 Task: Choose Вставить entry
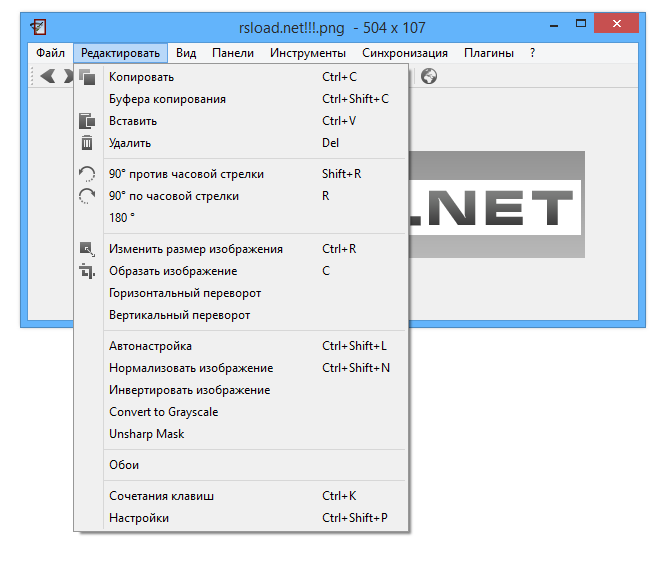point(241,121)
